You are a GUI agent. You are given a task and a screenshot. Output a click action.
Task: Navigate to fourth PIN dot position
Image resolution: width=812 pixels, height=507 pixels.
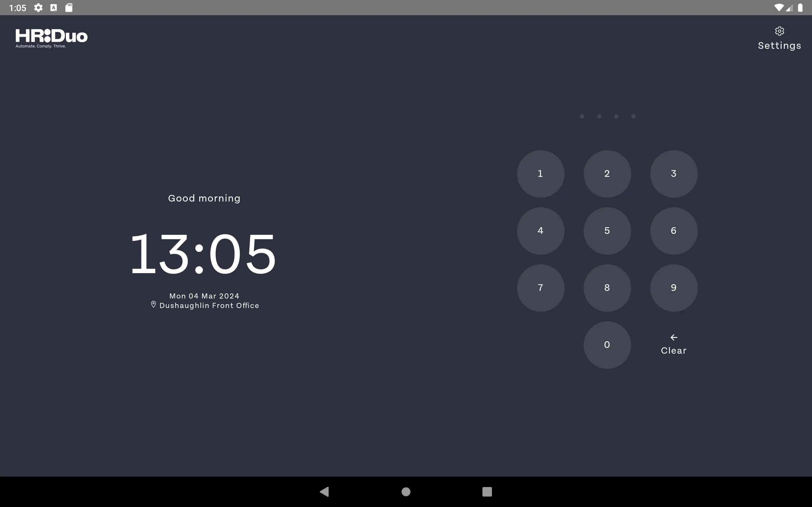[633, 116]
